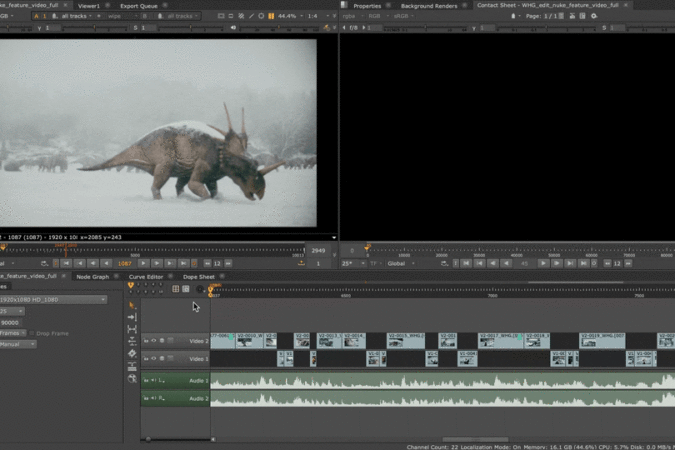
Task: Click the loop mode icon left of playback
Action: tap(44, 263)
